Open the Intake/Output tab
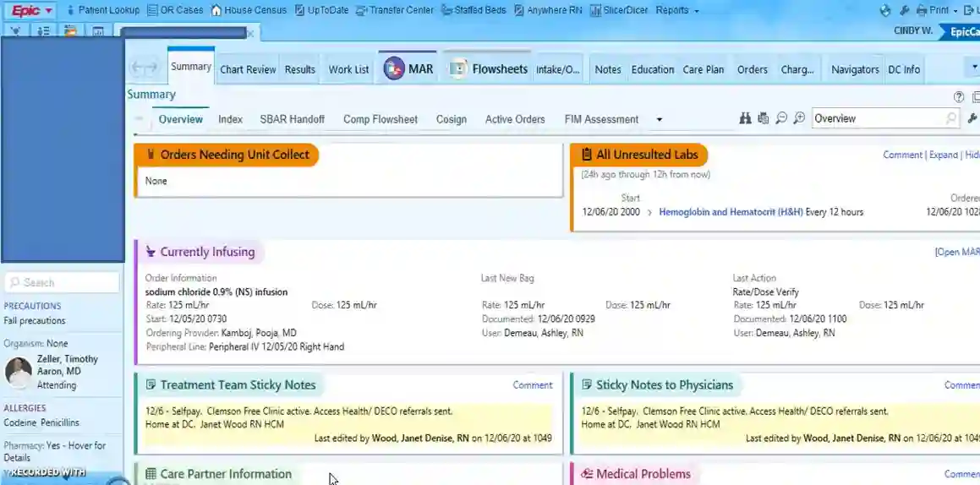The width and height of the screenshot is (980, 485). [557, 69]
